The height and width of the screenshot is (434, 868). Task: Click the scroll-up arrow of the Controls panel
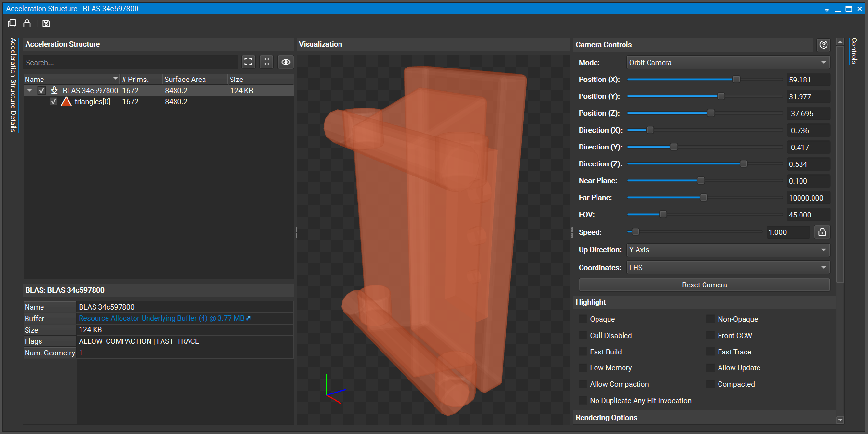(840, 42)
